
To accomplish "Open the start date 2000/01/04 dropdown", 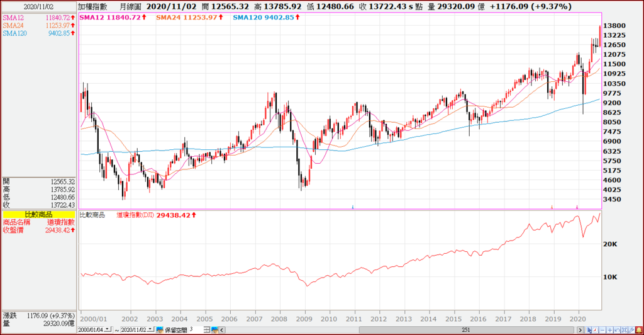I will (x=107, y=329).
